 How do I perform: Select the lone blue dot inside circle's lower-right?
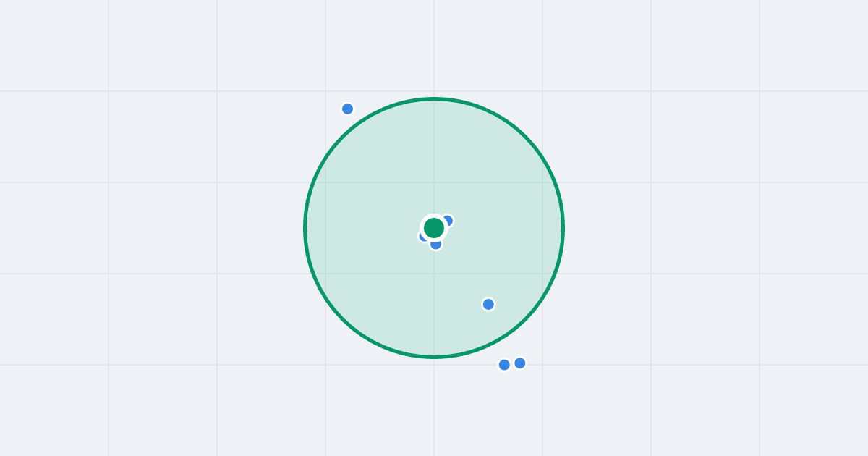488,304
